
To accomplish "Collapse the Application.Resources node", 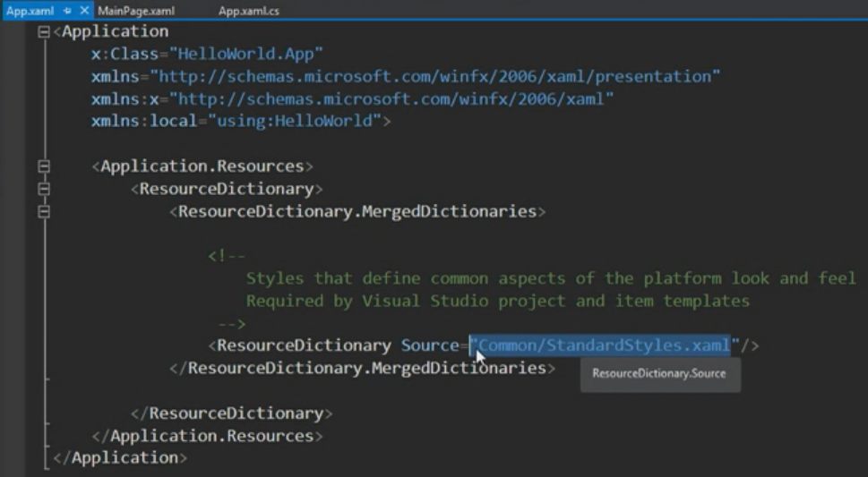I will click(x=44, y=166).
